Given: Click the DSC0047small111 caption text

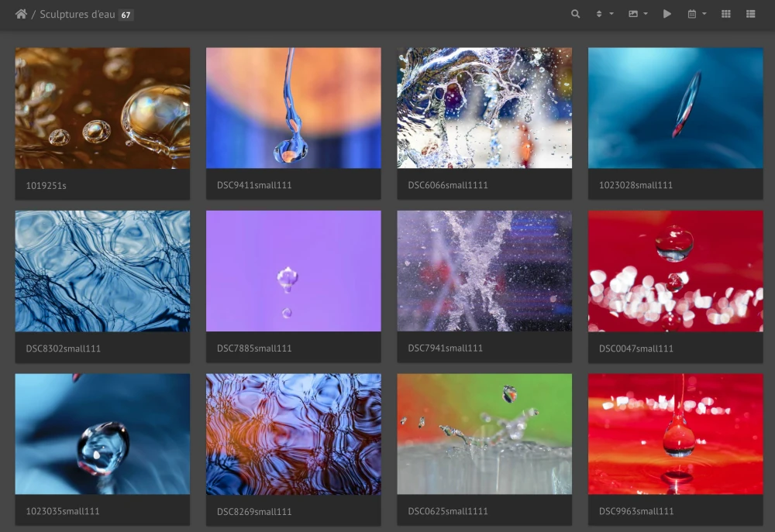Looking at the screenshot, I should 636,348.
